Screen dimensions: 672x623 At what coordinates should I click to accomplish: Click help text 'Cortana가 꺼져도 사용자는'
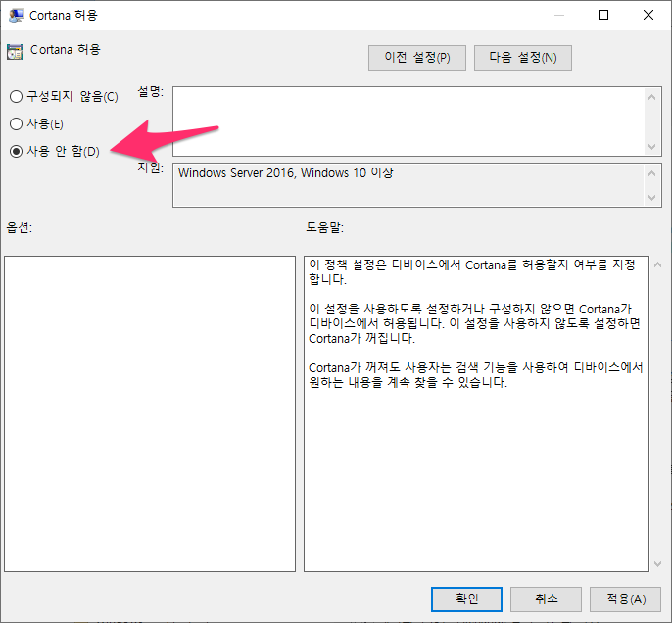[476, 375]
